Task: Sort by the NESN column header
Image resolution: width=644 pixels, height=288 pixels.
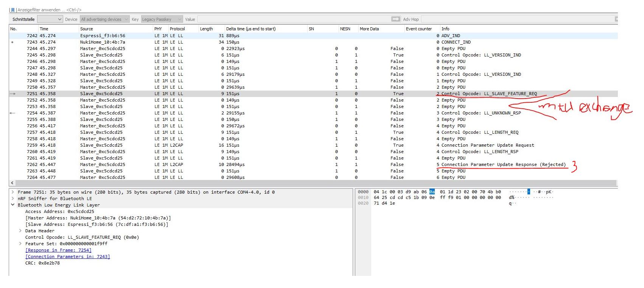Action: (348, 29)
